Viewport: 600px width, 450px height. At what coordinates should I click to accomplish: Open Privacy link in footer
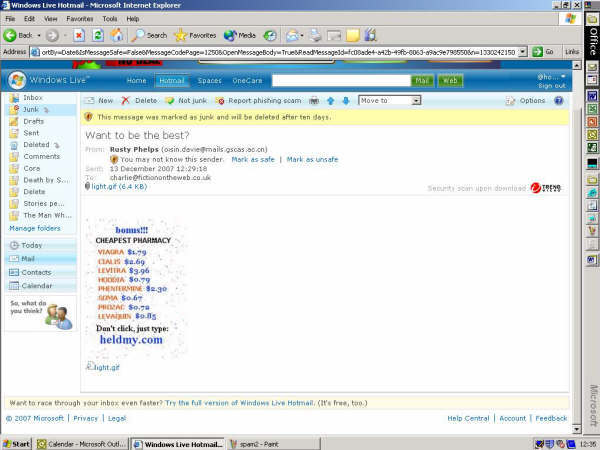(x=85, y=418)
